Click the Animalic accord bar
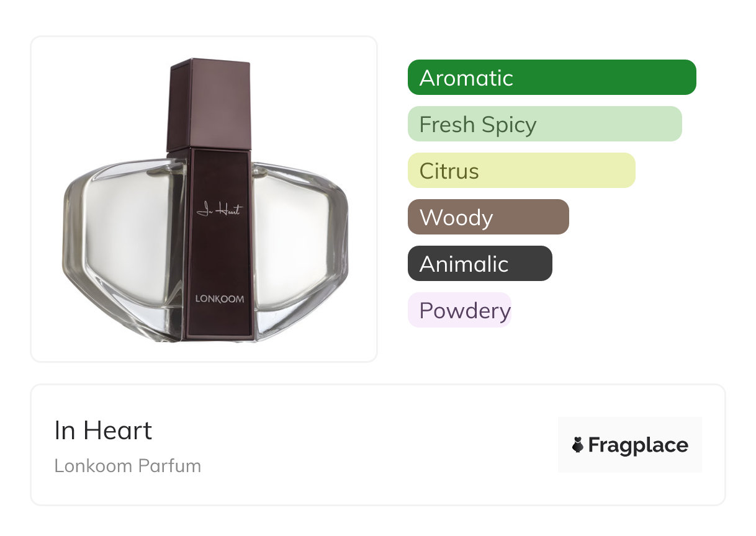The height and width of the screenshot is (536, 756). tap(479, 264)
